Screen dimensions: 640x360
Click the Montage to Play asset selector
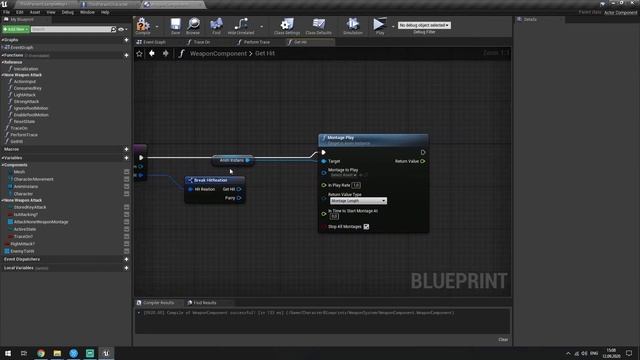343,175
